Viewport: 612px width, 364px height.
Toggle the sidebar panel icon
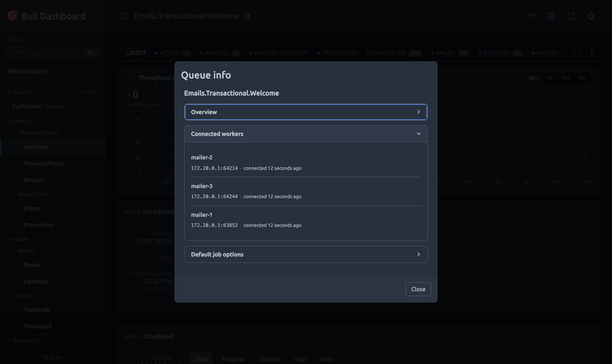click(124, 16)
